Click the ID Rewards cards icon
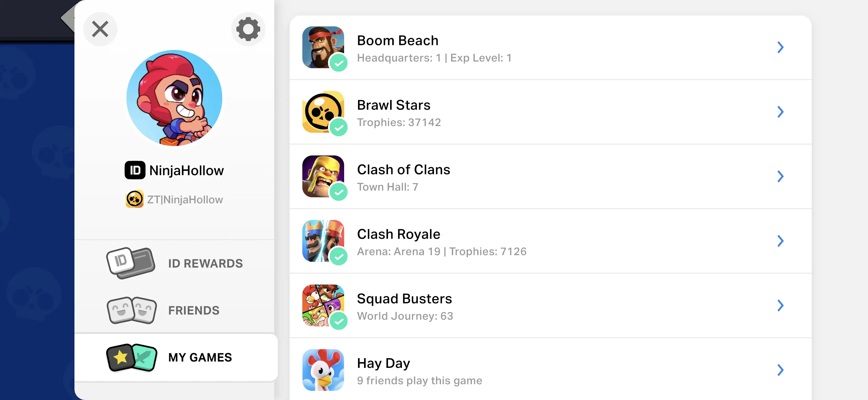The width and height of the screenshot is (868, 400). (131, 263)
